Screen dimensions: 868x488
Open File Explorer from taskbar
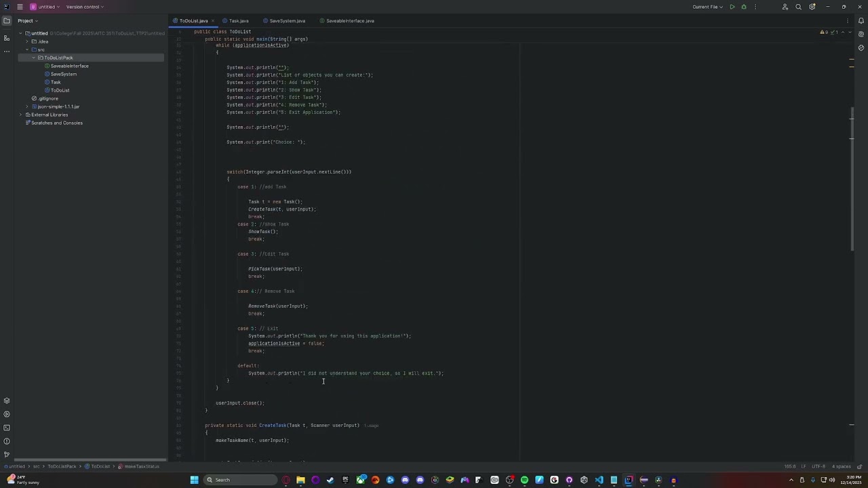point(300,480)
